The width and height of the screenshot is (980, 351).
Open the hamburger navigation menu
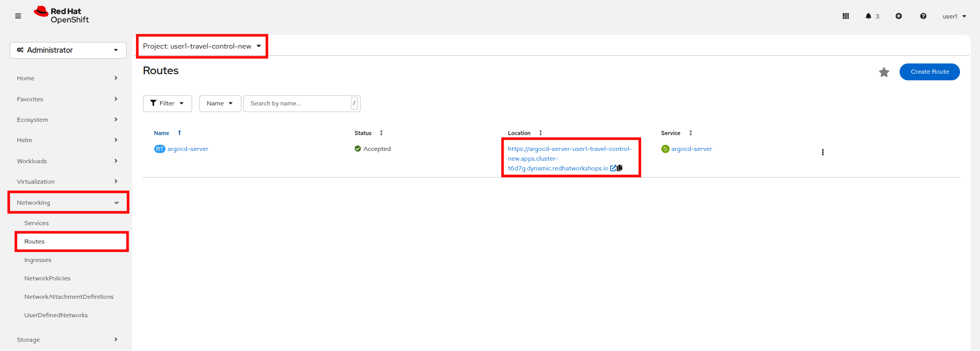(x=18, y=16)
